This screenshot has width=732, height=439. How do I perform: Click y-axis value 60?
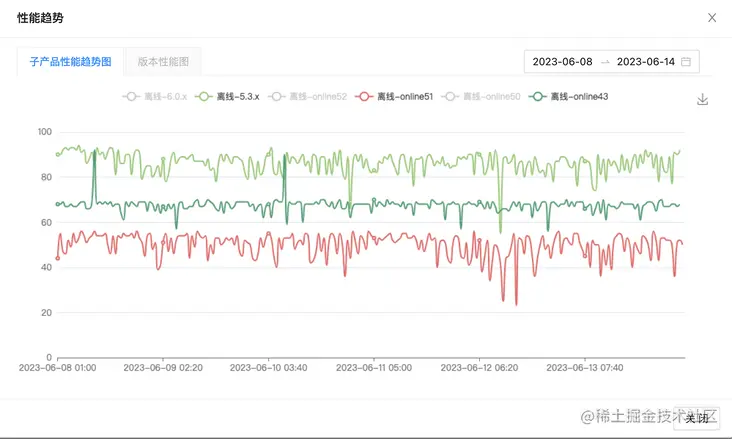point(46,222)
